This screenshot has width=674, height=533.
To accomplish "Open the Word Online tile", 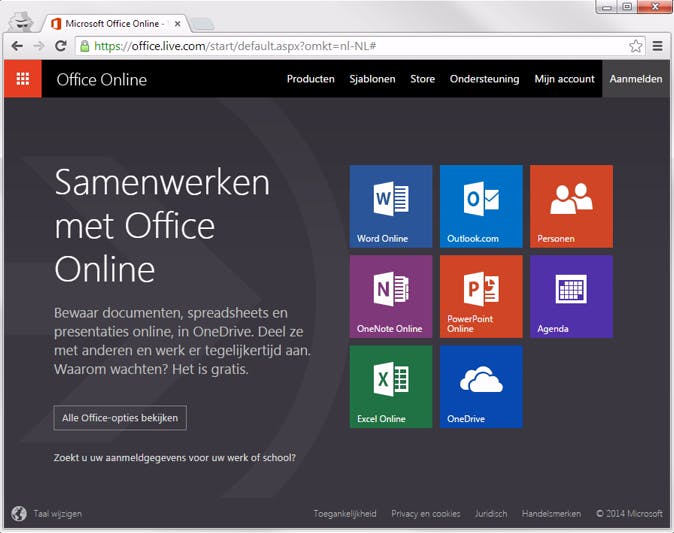I will click(391, 206).
